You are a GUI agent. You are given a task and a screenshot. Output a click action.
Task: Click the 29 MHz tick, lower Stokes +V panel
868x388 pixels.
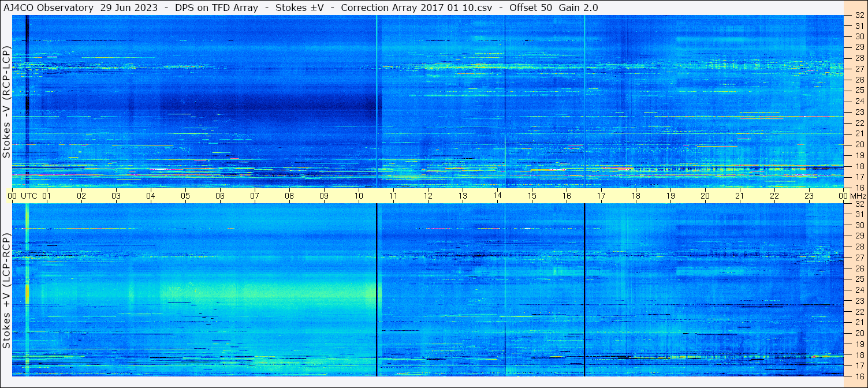click(x=859, y=236)
